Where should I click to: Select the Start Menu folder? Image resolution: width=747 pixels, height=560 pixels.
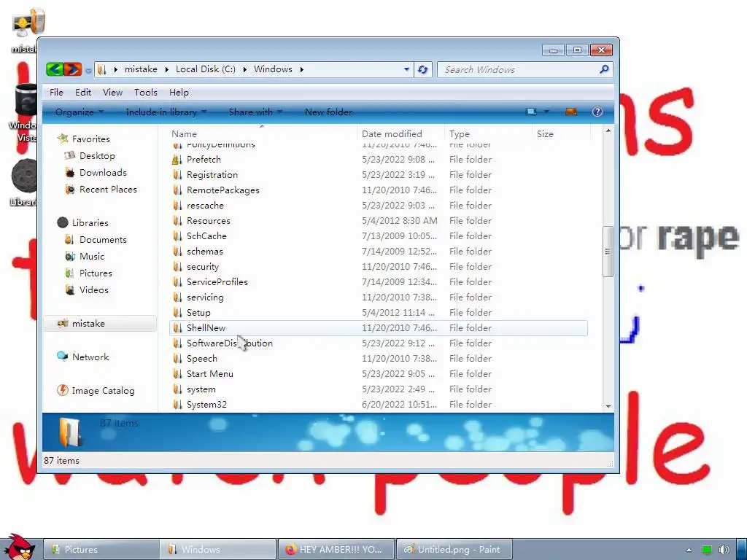pos(379,374)
